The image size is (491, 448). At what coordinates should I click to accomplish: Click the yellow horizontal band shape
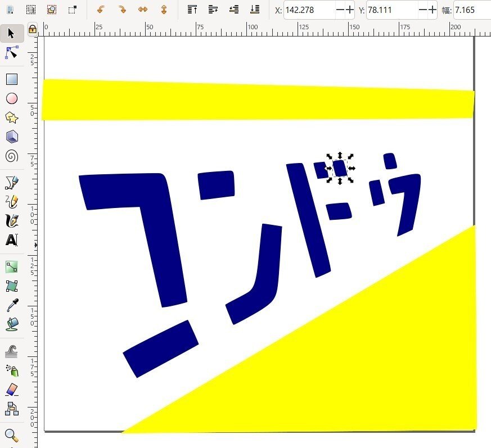[x=258, y=101]
